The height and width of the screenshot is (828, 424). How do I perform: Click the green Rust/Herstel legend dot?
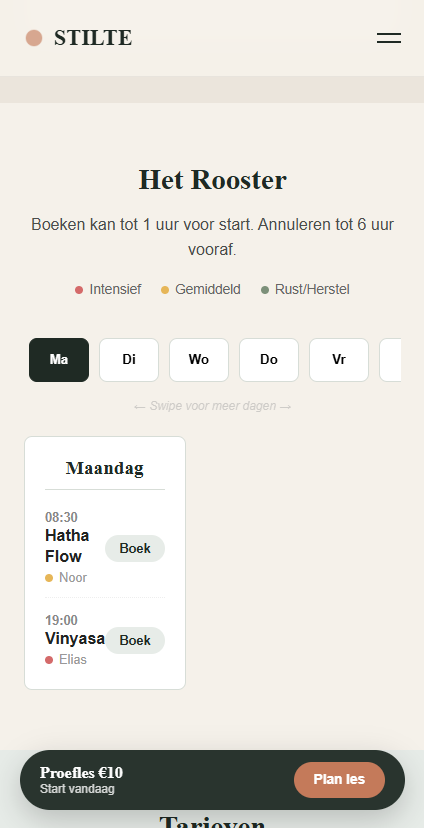point(265,290)
